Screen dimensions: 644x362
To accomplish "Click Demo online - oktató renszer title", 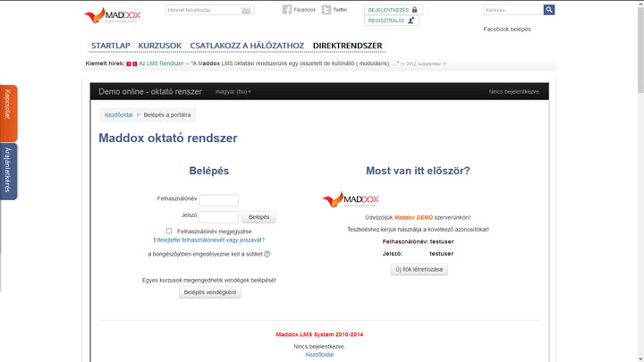I will pos(150,91).
